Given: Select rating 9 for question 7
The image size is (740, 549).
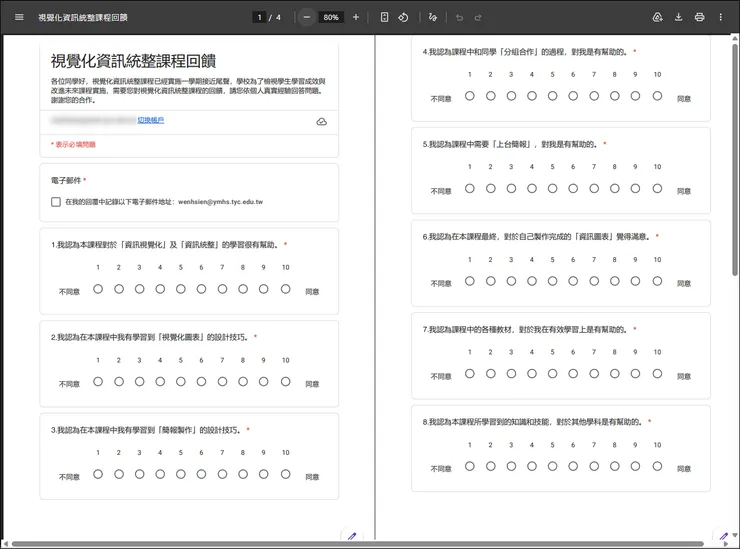Looking at the screenshot, I should 635,373.
